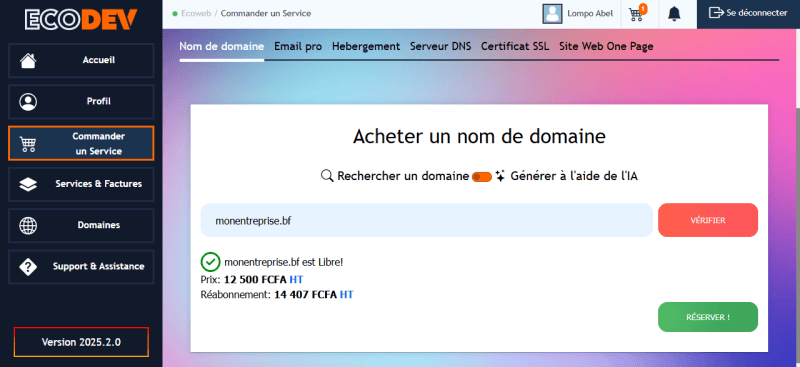Open the Hebergement tab
The width and height of the screenshot is (800, 367).
pyautogui.click(x=366, y=46)
